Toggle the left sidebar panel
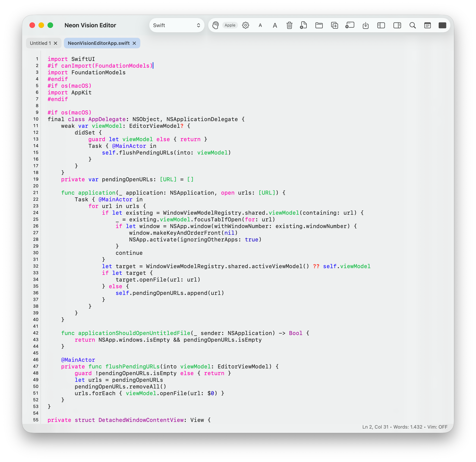The height and width of the screenshot is (462, 476). (381, 25)
